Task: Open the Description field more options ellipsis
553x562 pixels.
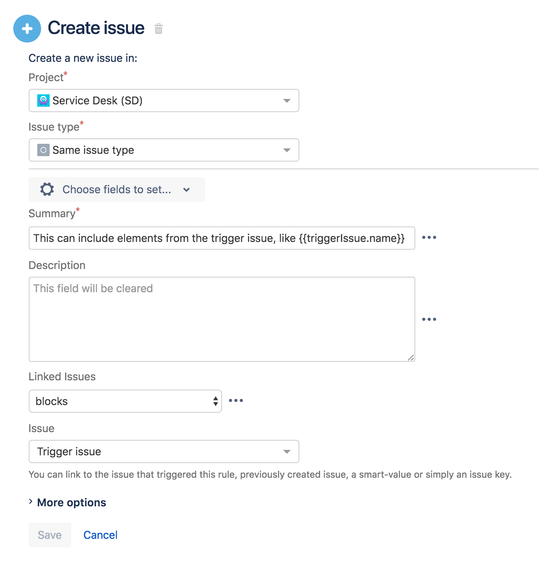Action: pyautogui.click(x=429, y=319)
